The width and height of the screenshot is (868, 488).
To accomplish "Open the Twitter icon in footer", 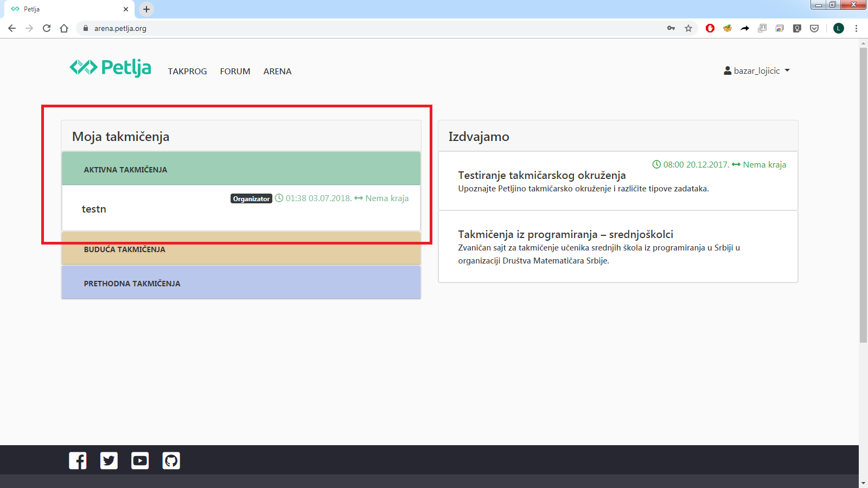I will pos(109,461).
